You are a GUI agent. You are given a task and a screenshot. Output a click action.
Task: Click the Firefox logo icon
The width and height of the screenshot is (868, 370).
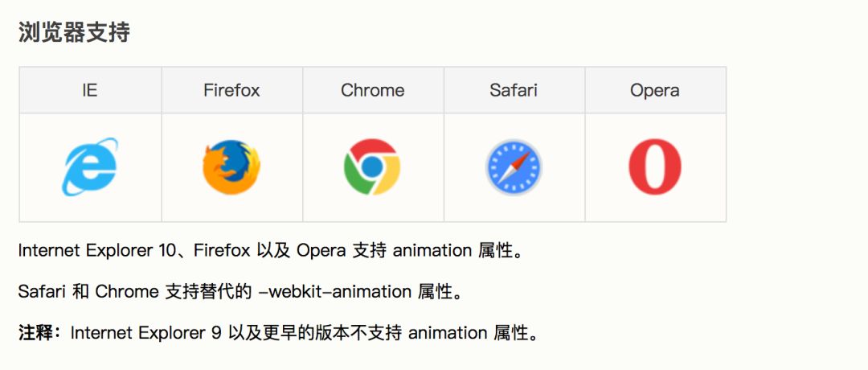(x=231, y=167)
